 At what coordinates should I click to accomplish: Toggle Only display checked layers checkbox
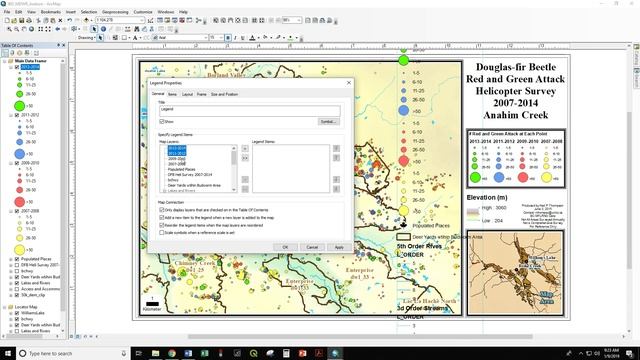point(162,210)
